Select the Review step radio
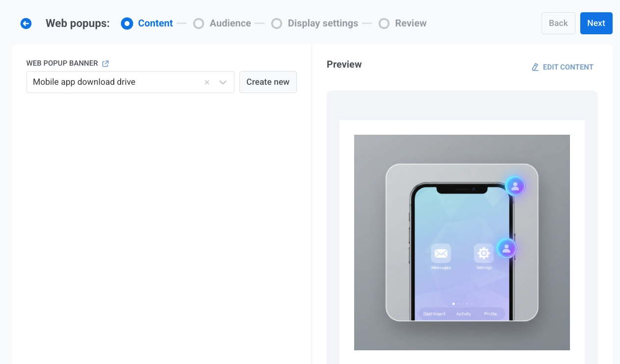 (x=384, y=24)
